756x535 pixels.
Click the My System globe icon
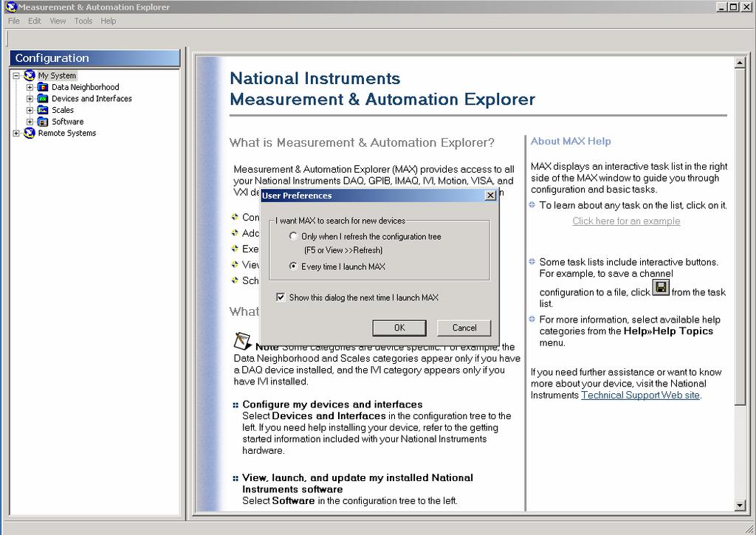point(30,75)
